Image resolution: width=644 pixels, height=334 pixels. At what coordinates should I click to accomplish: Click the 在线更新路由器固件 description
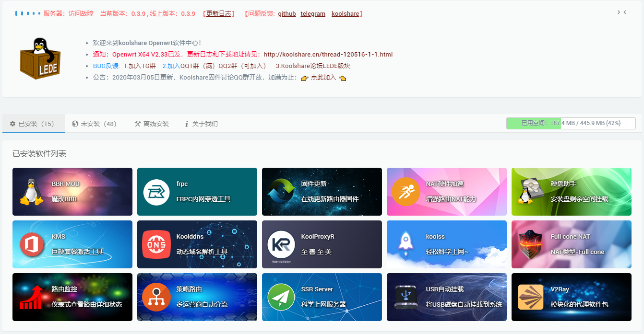point(330,199)
